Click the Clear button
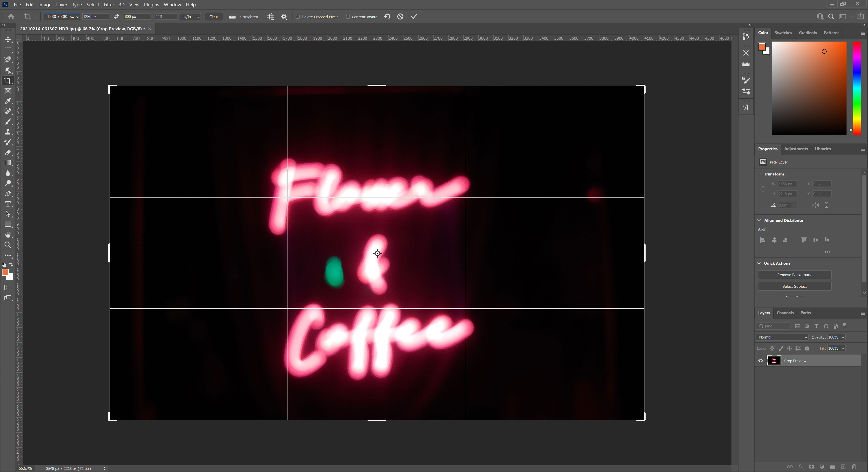The height and width of the screenshot is (472, 868). click(x=214, y=16)
